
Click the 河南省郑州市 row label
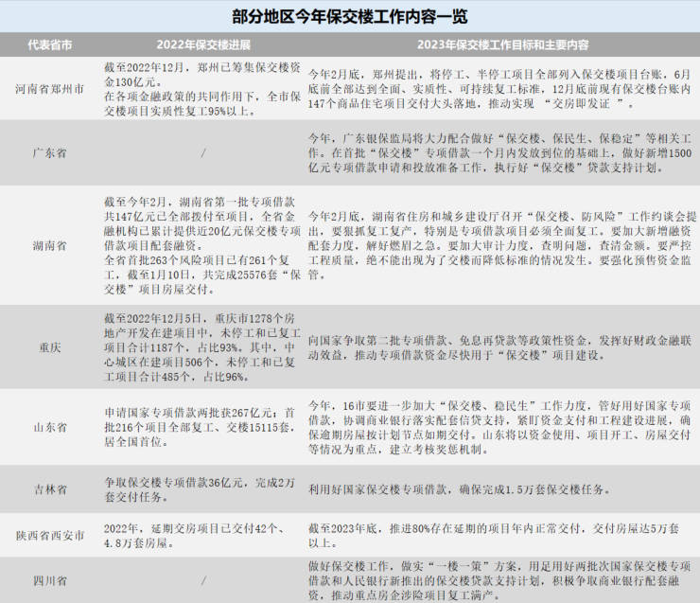pyautogui.click(x=49, y=89)
